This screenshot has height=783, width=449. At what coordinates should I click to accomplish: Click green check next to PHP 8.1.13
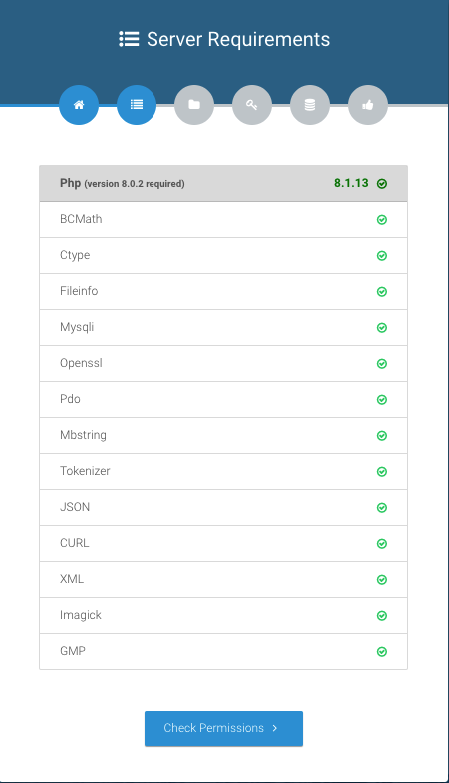382,184
